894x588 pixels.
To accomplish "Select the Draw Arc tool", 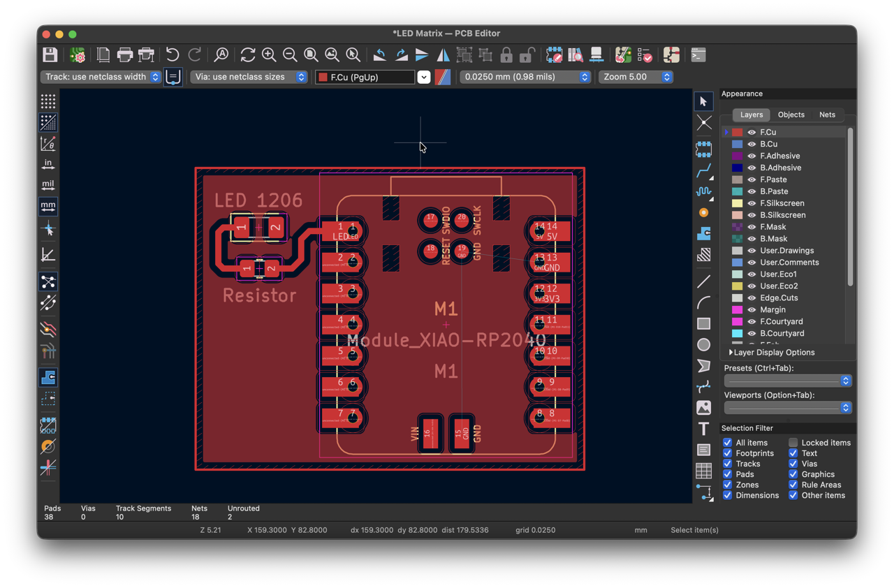I will tap(703, 302).
